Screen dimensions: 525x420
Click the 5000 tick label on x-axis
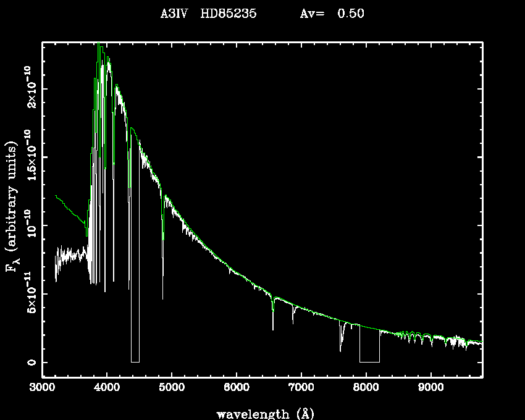[x=172, y=388]
